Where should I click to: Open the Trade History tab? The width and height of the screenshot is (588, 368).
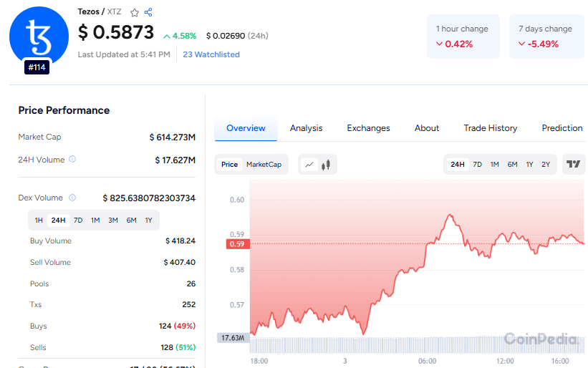491,128
